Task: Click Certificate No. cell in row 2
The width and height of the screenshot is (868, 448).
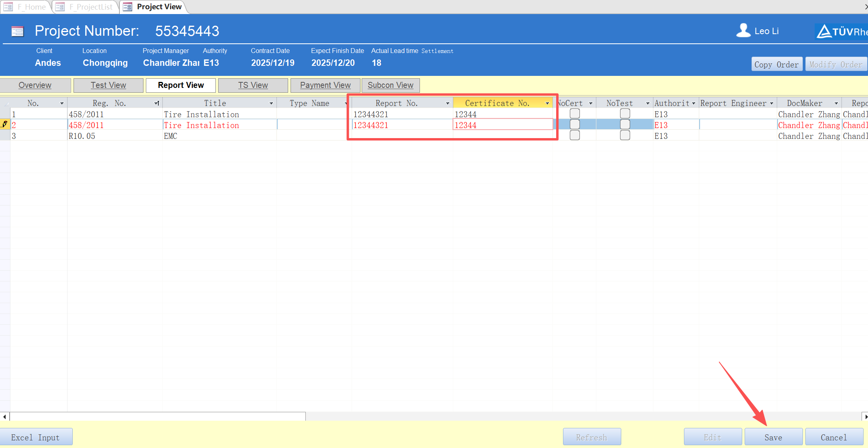Action: (502, 125)
